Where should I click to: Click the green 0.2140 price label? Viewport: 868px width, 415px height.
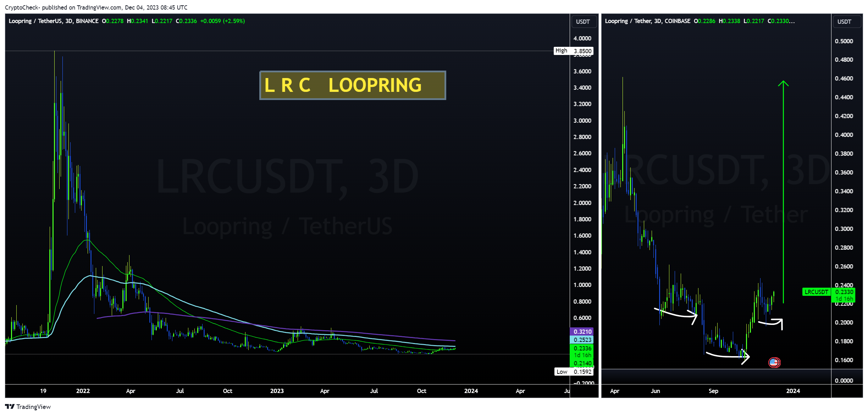582,363
